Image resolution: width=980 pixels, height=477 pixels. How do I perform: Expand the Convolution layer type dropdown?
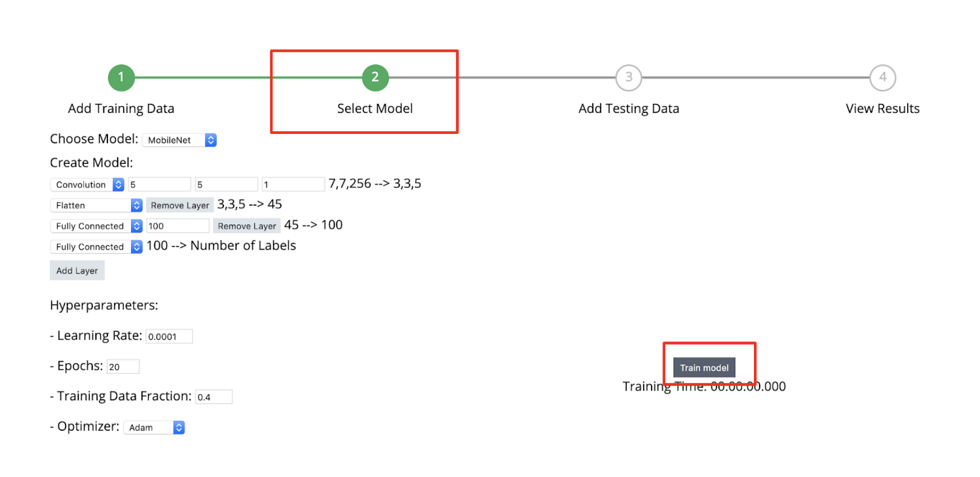point(87,185)
